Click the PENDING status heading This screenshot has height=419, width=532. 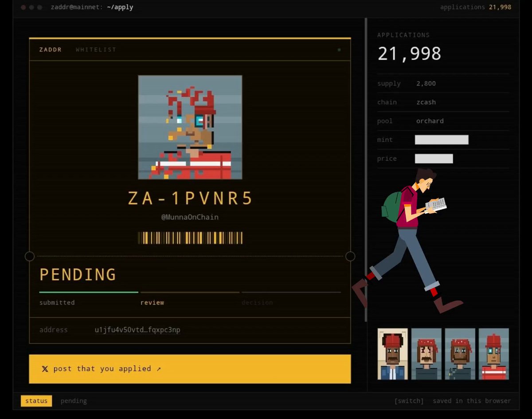78,275
